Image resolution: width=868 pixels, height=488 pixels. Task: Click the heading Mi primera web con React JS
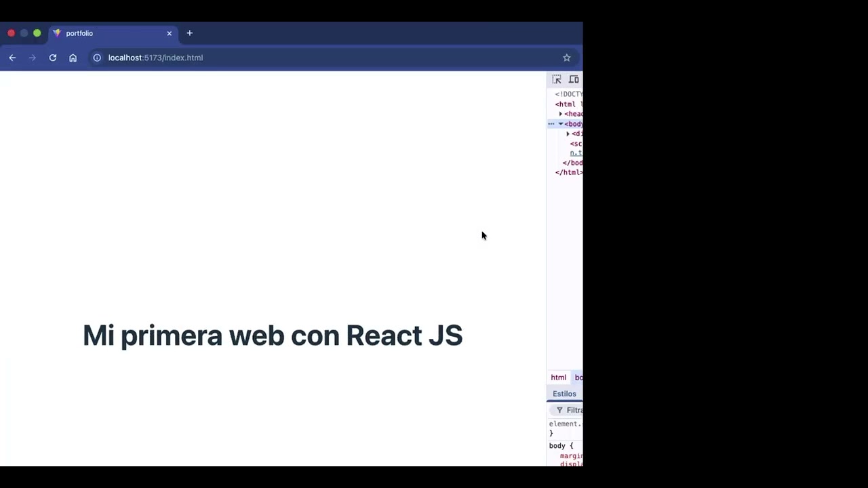tap(273, 335)
